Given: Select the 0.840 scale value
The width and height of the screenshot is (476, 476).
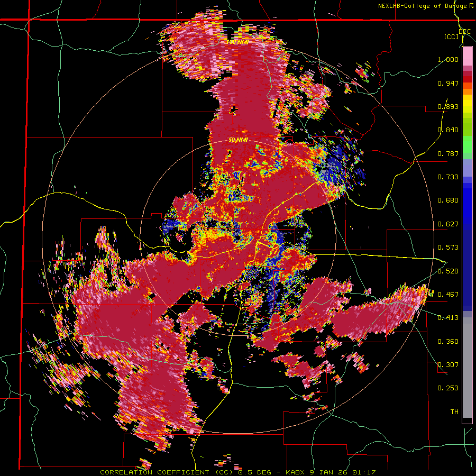Looking at the screenshot, I should (x=448, y=130).
